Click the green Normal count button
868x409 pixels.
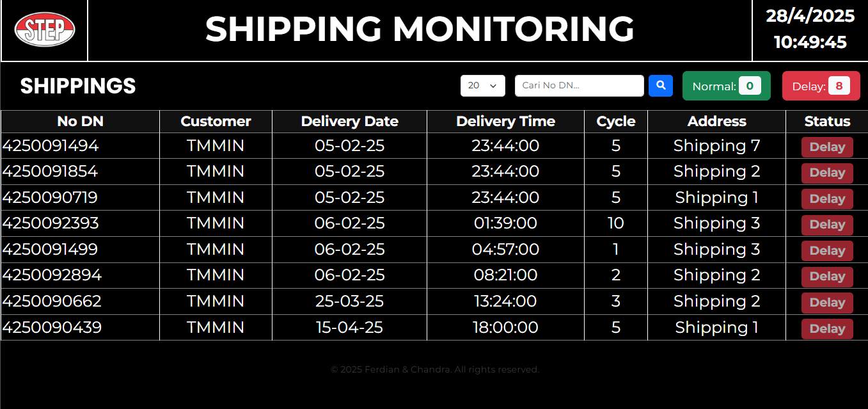(726, 86)
